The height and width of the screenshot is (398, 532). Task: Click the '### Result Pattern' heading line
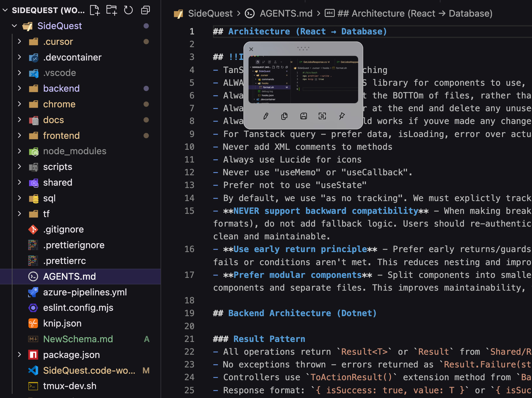point(259,339)
